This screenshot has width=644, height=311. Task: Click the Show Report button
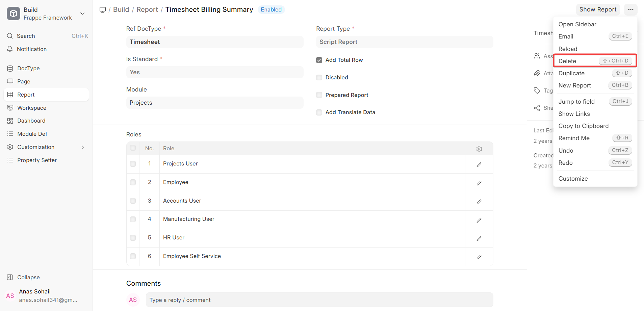pyautogui.click(x=598, y=9)
